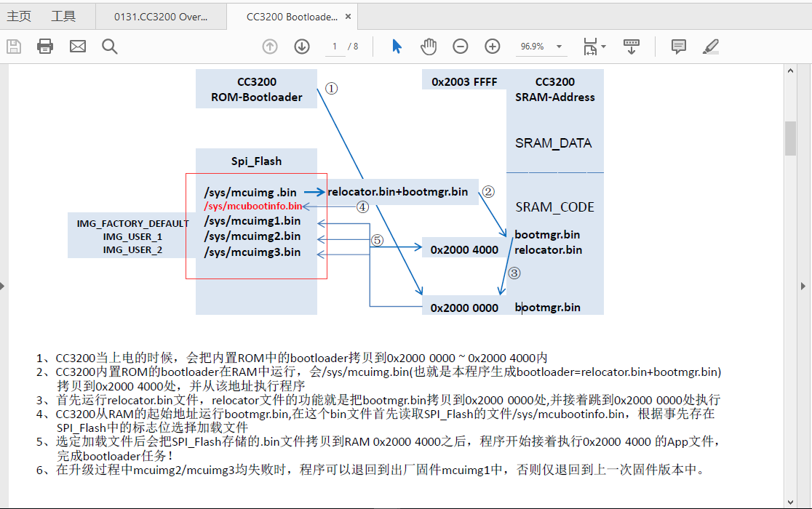Select the highlight pen tool

[x=710, y=47]
